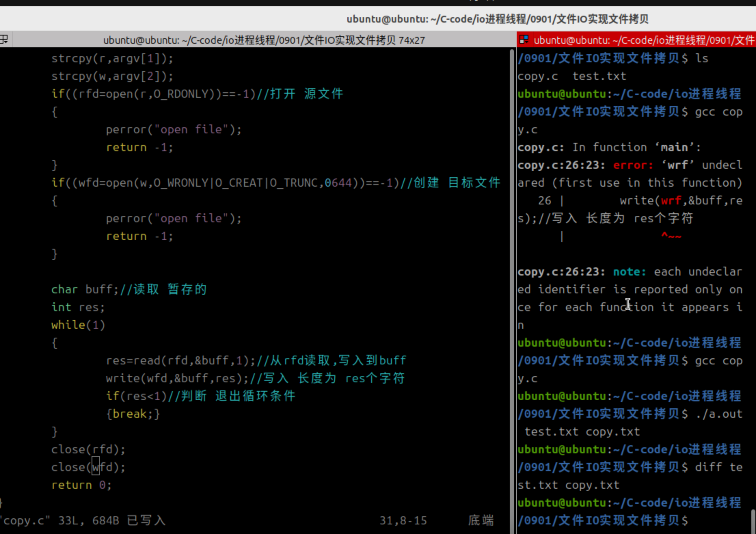Click 'test.txt' in ls output
The width and height of the screenshot is (756, 534).
599,76
